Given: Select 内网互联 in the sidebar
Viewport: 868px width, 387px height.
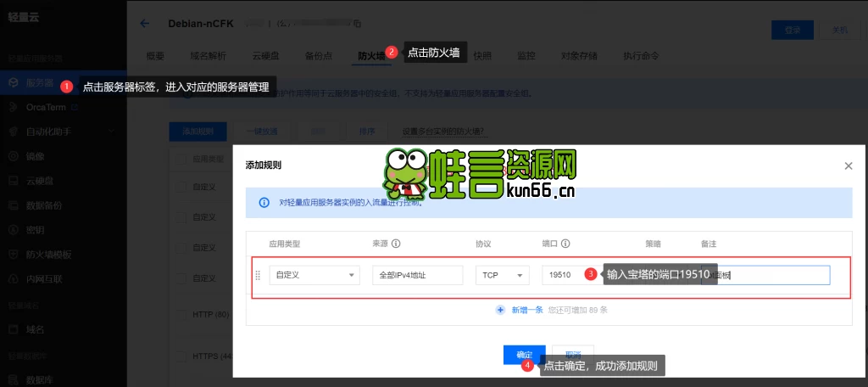Looking at the screenshot, I should click(44, 279).
